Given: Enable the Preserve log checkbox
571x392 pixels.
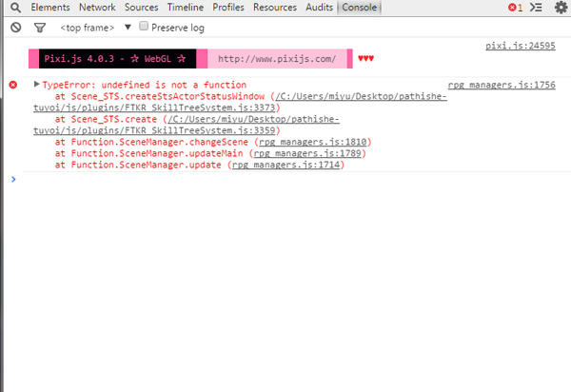Looking at the screenshot, I should 144,26.
